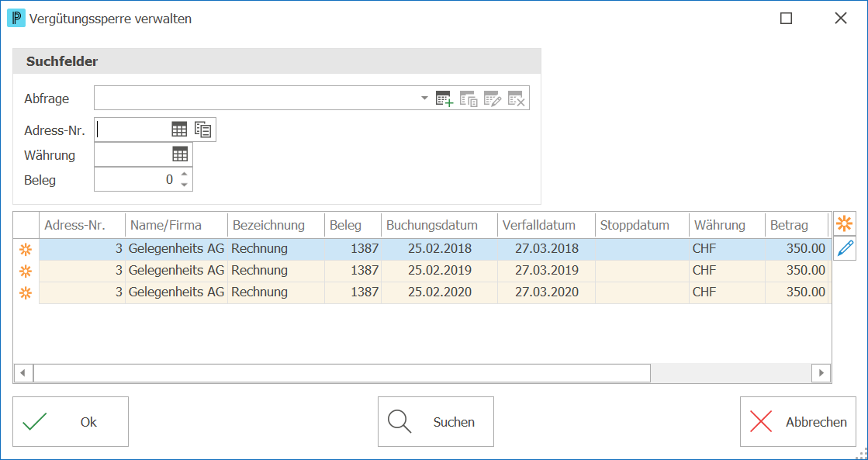Click the due date cell 27.03.2020
Screen dimensions: 868x460
pos(546,292)
